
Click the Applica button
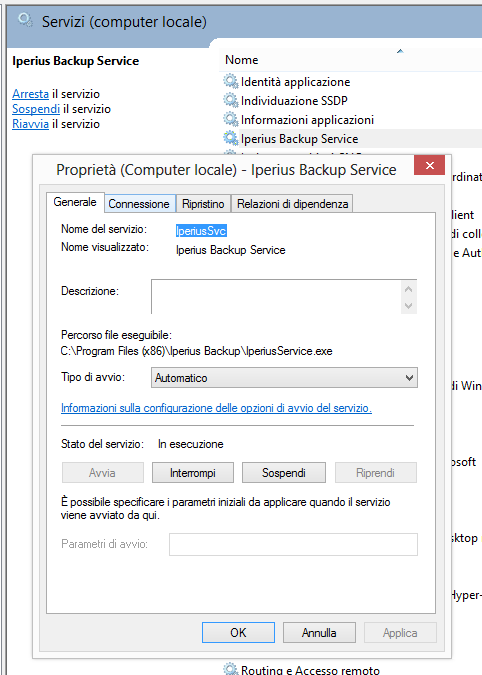coord(400,632)
